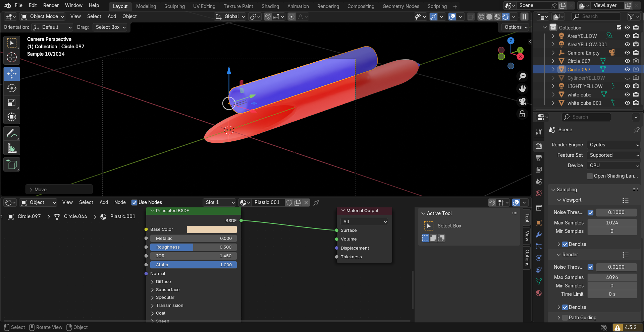Click the Roughness slider field

pyautogui.click(x=194, y=247)
